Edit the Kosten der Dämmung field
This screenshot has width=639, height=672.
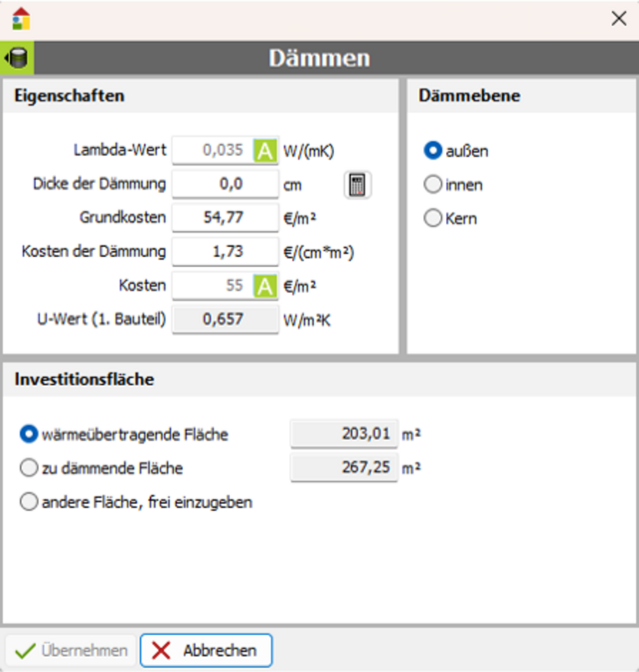(224, 252)
